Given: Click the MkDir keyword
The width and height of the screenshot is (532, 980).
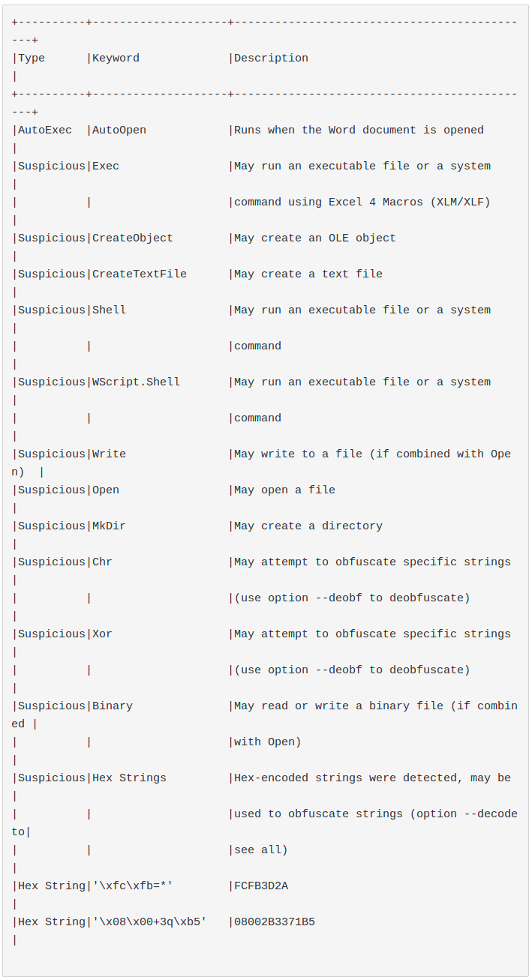Looking at the screenshot, I should (x=109, y=526).
